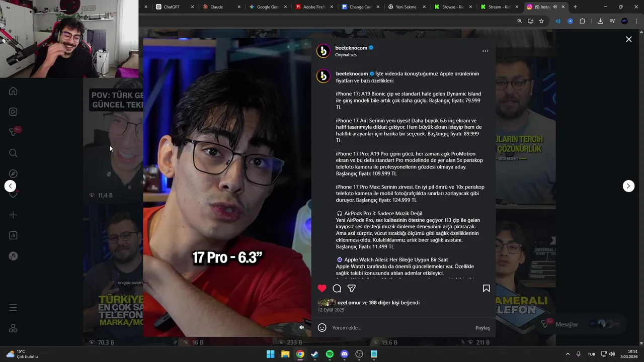Viewport: 644px width, 362px height.
Task: Open Instagram search in the sidebar
Action: [x=13, y=153]
